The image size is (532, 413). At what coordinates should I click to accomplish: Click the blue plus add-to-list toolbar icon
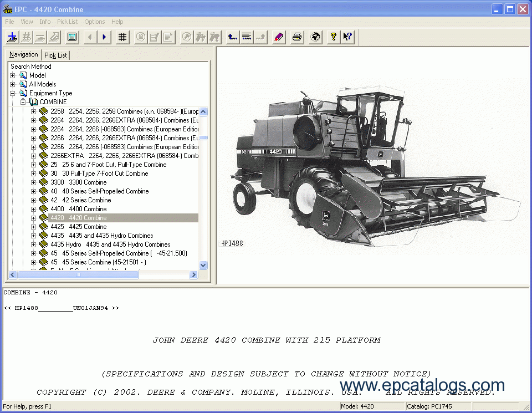(x=12, y=37)
